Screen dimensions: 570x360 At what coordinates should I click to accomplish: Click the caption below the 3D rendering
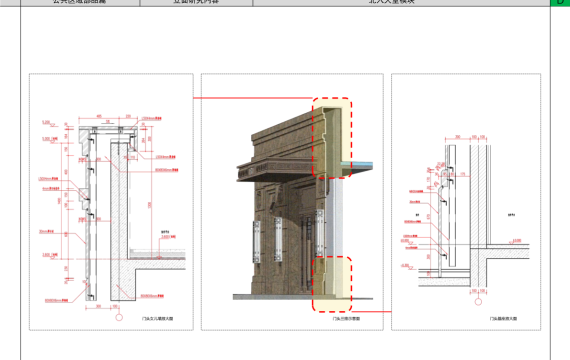coord(346,319)
